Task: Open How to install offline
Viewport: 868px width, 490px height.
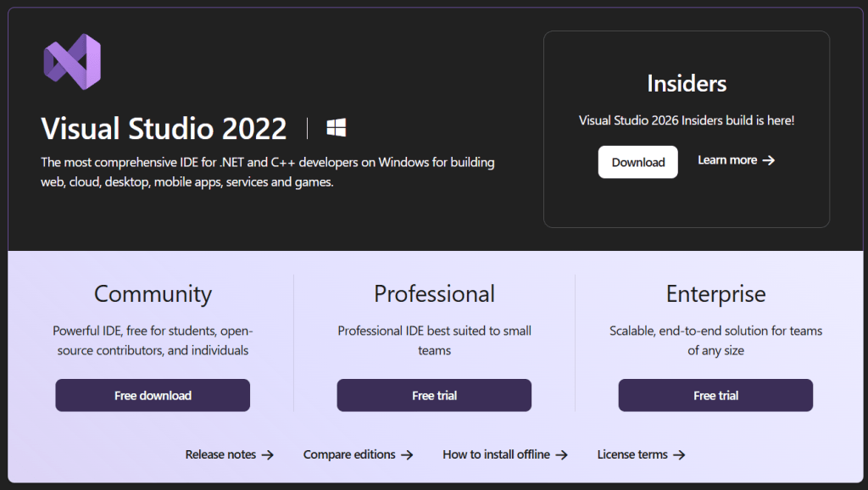Action: (495, 454)
